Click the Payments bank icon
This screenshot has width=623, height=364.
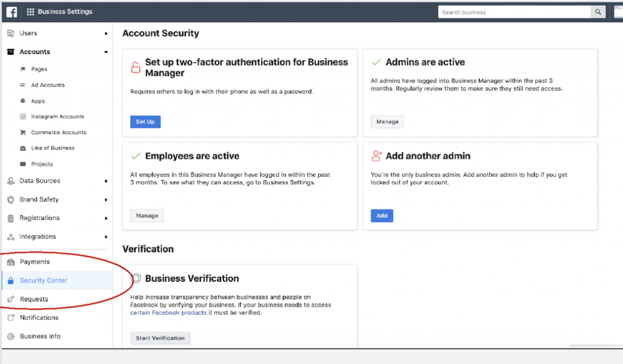11,262
